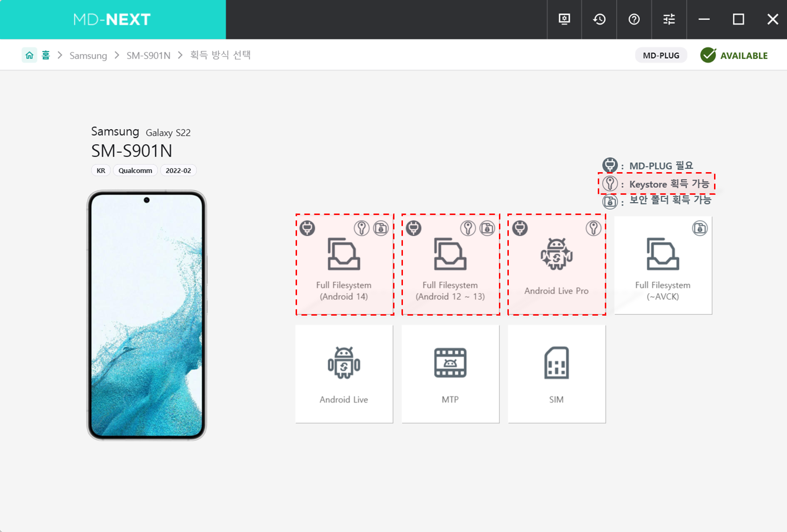Choose the Android Live Pro method
This screenshot has width=787, height=532.
point(556,264)
